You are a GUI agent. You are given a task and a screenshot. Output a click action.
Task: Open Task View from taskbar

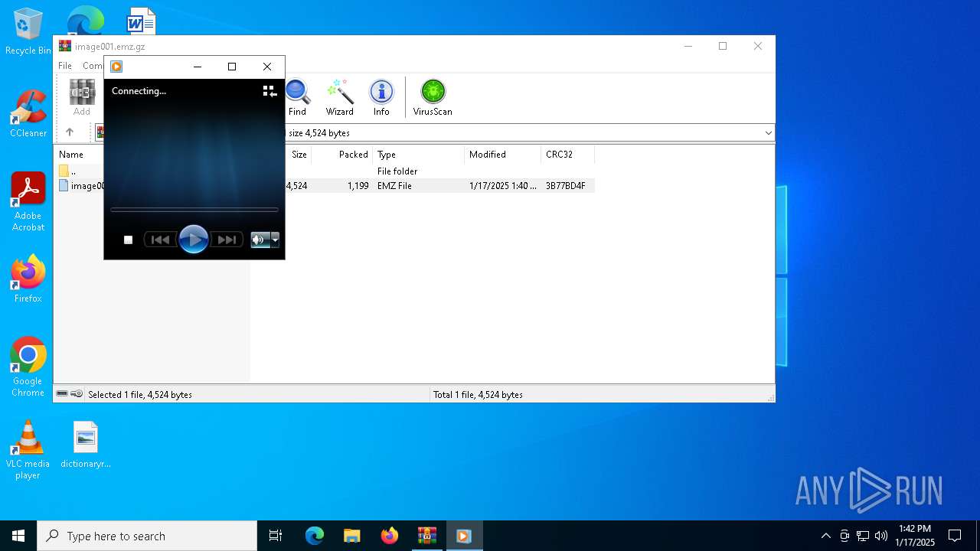(276, 536)
